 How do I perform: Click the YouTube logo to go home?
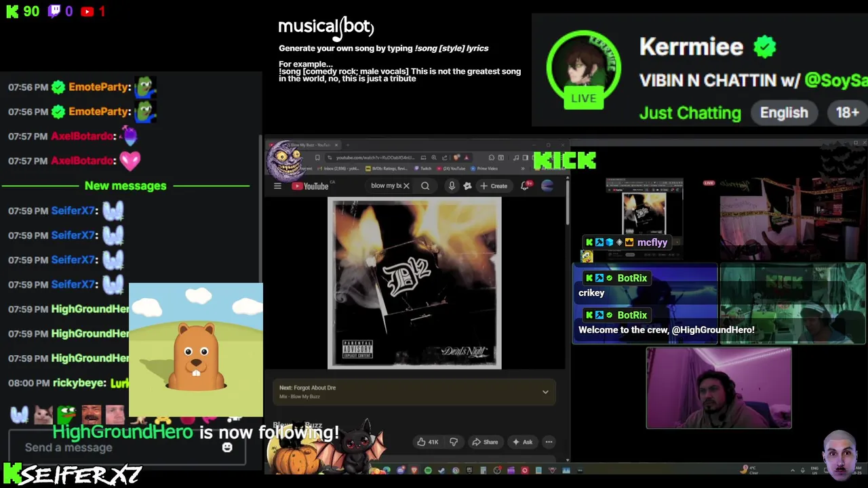[x=311, y=186]
